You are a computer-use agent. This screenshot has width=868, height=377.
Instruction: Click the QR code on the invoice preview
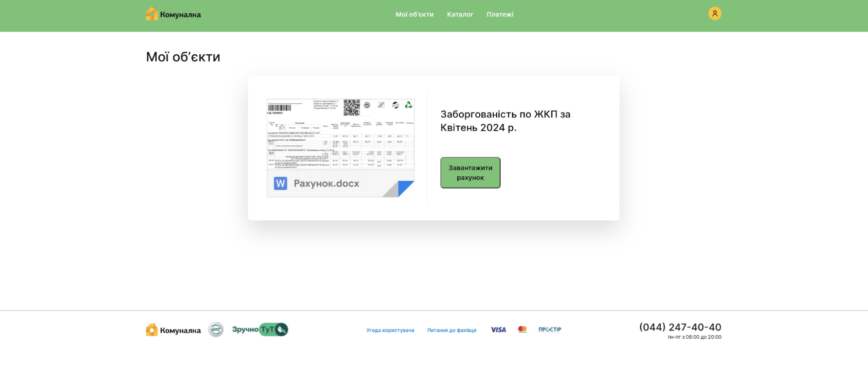351,107
